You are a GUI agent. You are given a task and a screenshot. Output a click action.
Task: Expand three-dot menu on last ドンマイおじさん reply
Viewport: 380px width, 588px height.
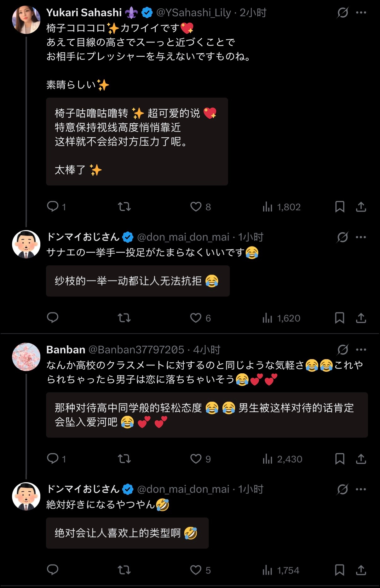(361, 489)
